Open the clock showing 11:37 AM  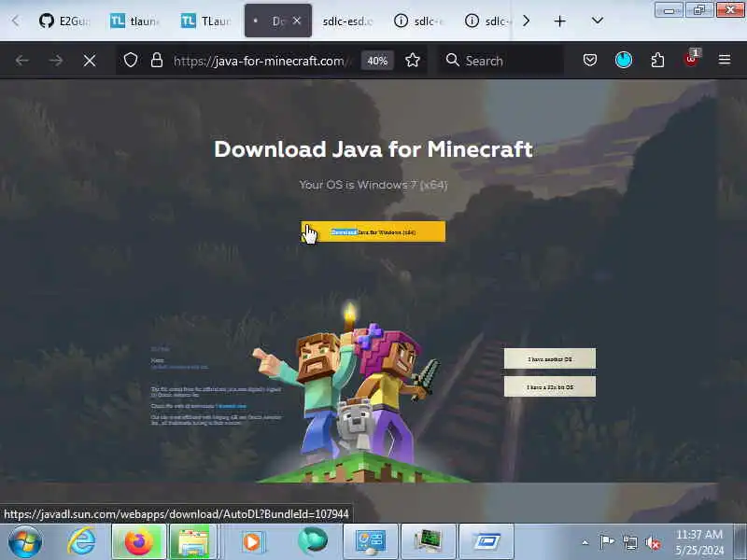(699, 542)
